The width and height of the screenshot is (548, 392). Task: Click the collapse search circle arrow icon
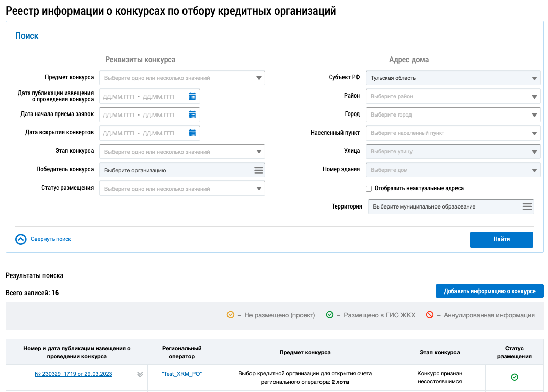tap(21, 239)
